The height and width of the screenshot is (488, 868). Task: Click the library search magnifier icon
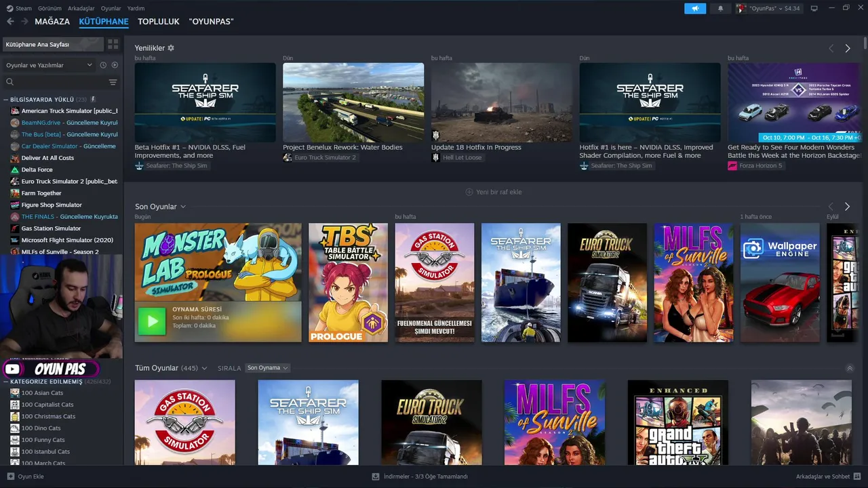[9, 82]
